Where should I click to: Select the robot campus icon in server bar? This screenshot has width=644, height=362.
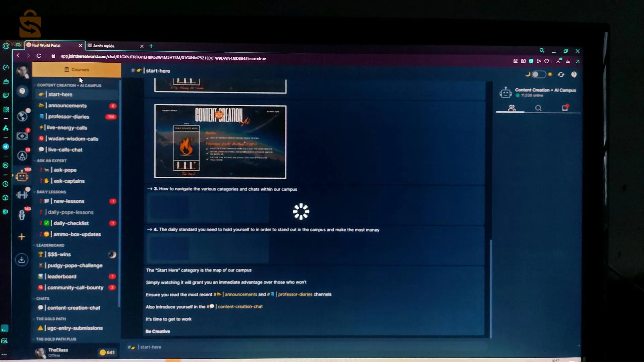[x=22, y=176]
